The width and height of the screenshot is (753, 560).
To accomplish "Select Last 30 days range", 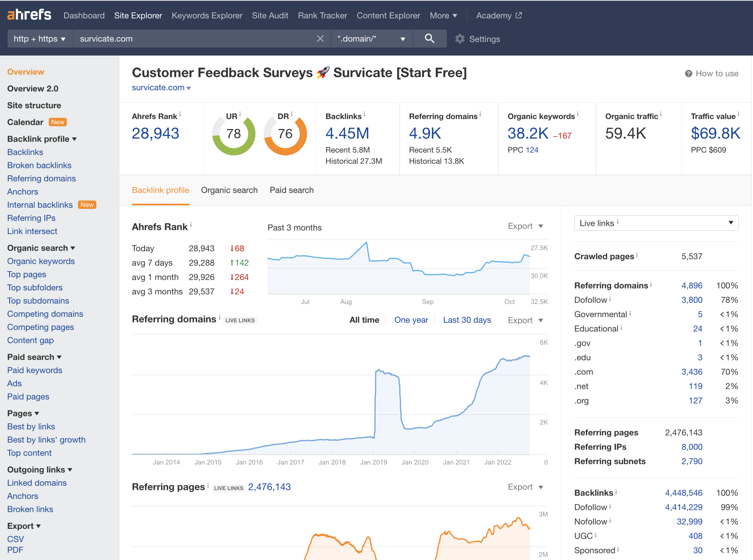I will pyautogui.click(x=467, y=320).
